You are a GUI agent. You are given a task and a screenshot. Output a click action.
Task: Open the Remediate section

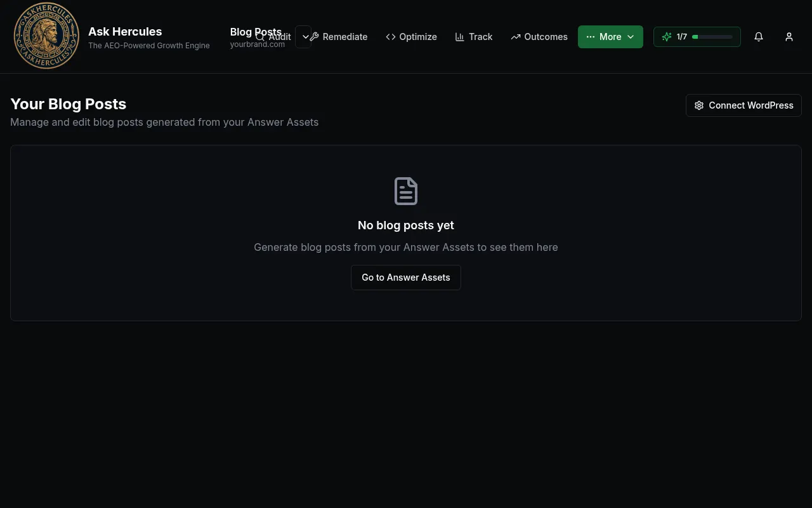point(339,37)
